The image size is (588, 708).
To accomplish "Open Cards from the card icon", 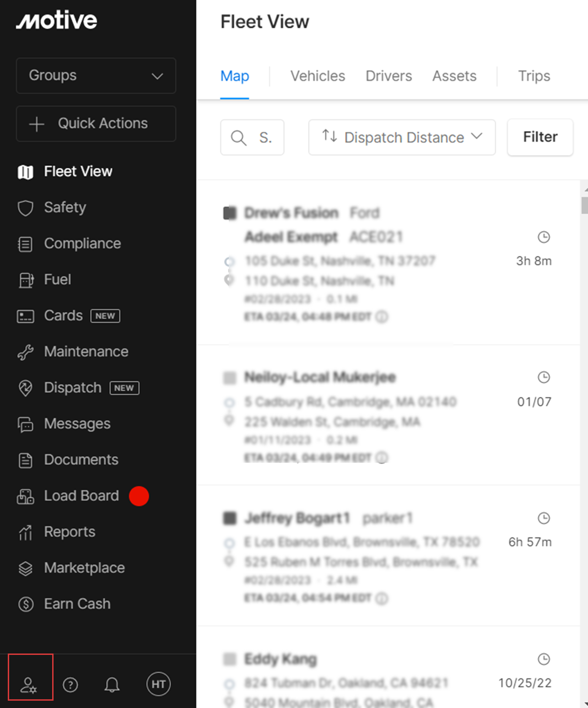I will 26,316.
